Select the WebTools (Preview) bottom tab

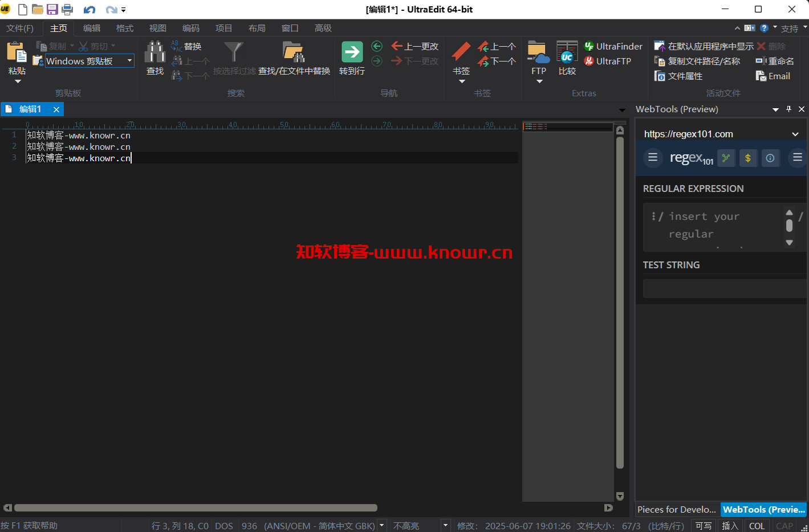click(764, 509)
